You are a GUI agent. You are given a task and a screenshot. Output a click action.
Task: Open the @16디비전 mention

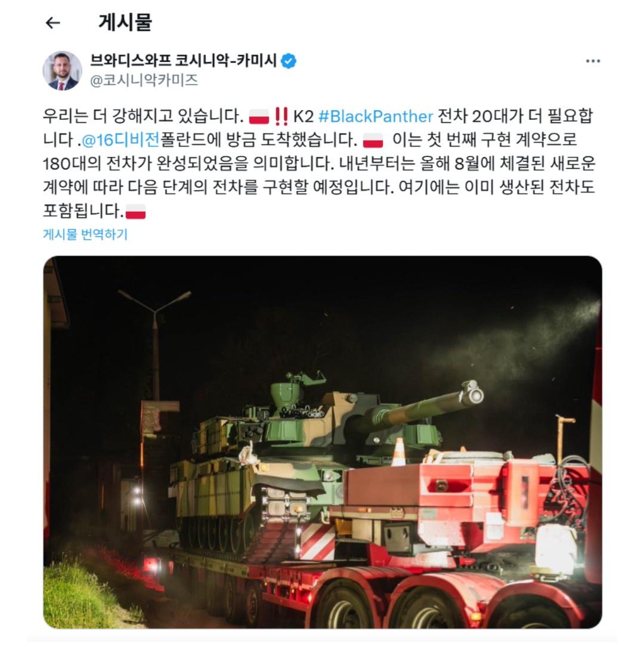120,140
